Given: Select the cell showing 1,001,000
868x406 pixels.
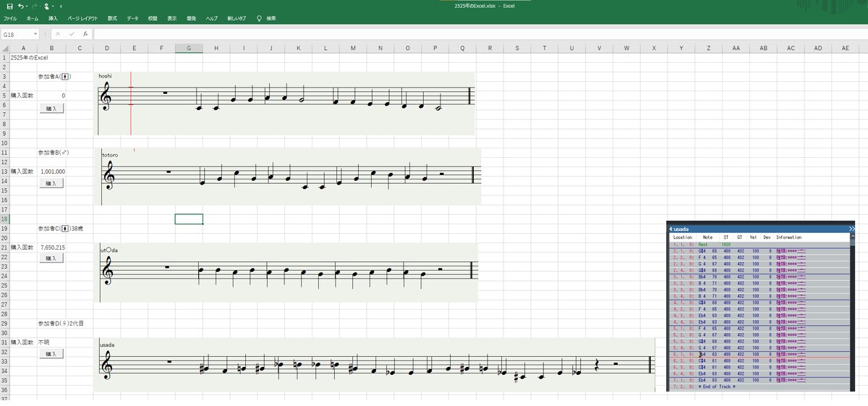Looking at the screenshot, I should click(52, 172).
